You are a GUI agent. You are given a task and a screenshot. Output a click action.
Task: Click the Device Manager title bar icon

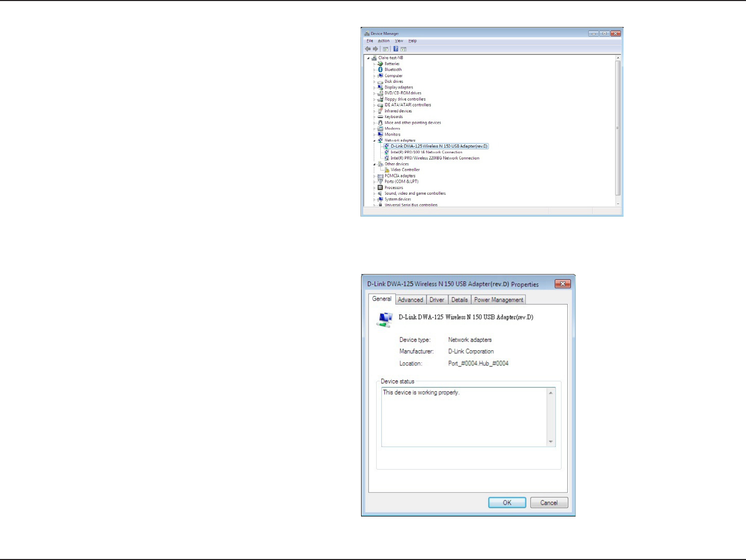pyautogui.click(x=367, y=34)
